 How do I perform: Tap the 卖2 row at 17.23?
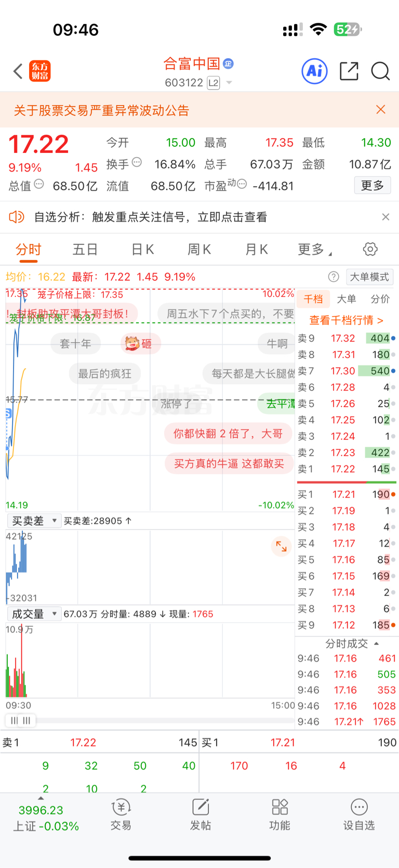pos(347,452)
